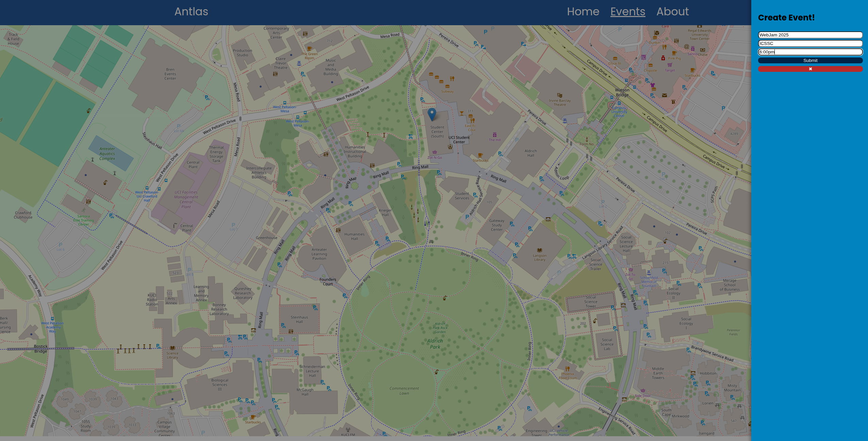Open the About page link
The width and height of the screenshot is (868, 441).
[x=672, y=12]
